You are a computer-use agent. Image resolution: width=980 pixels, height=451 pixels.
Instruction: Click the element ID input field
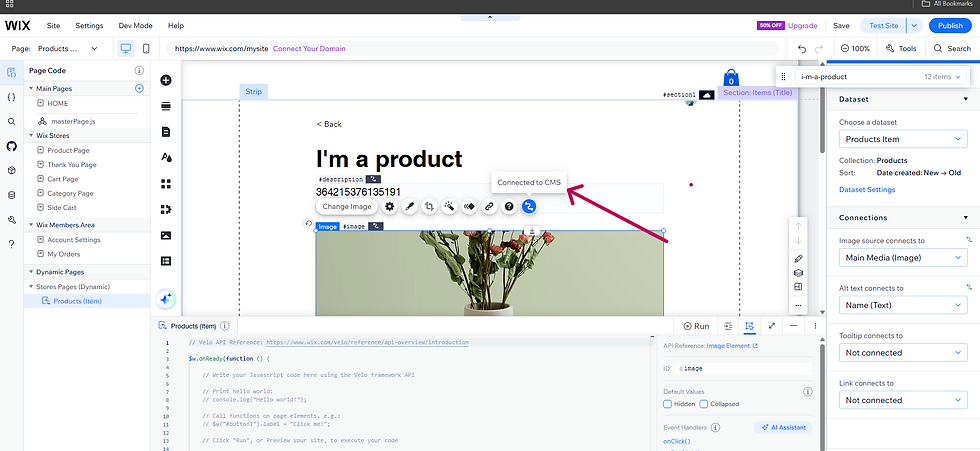pos(744,369)
